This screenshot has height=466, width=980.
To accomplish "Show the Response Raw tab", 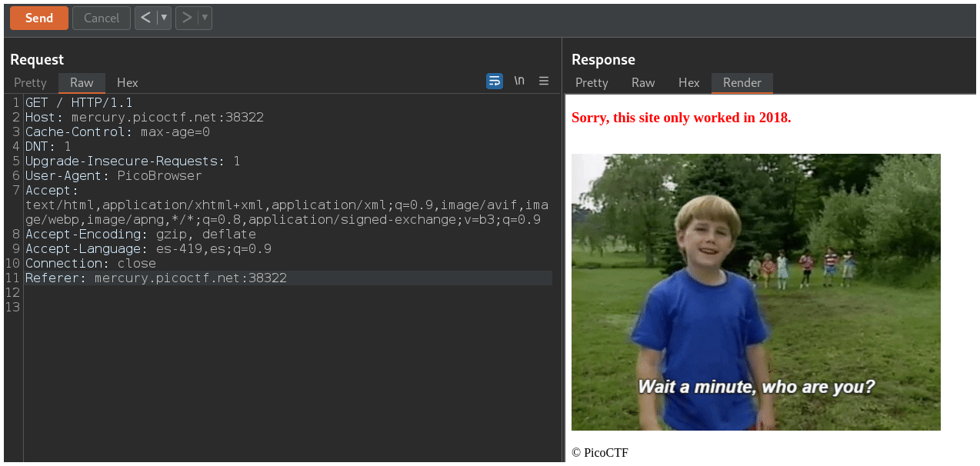I will pyautogui.click(x=643, y=82).
